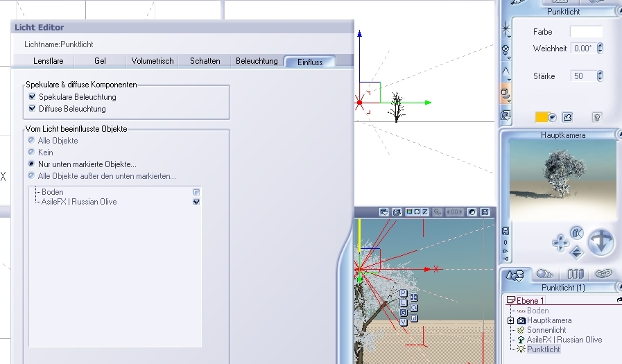Click the camera pan cross-arrows control
622x364 pixels.
tap(560, 242)
